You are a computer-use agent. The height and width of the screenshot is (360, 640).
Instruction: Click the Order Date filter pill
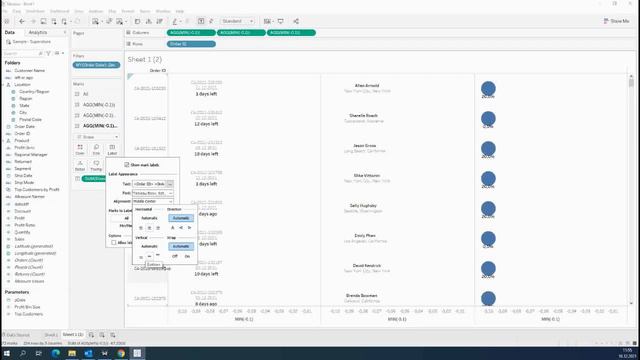pyautogui.click(x=96, y=65)
